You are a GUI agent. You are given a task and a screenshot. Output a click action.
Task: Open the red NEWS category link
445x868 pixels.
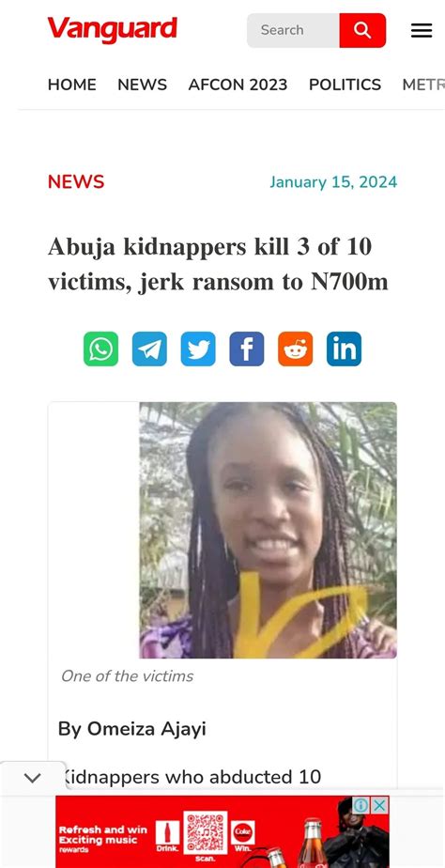point(76,181)
